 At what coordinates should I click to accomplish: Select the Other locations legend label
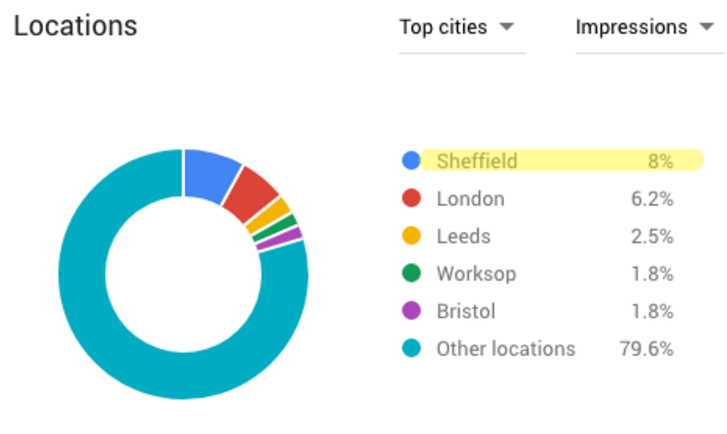tap(505, 349)
